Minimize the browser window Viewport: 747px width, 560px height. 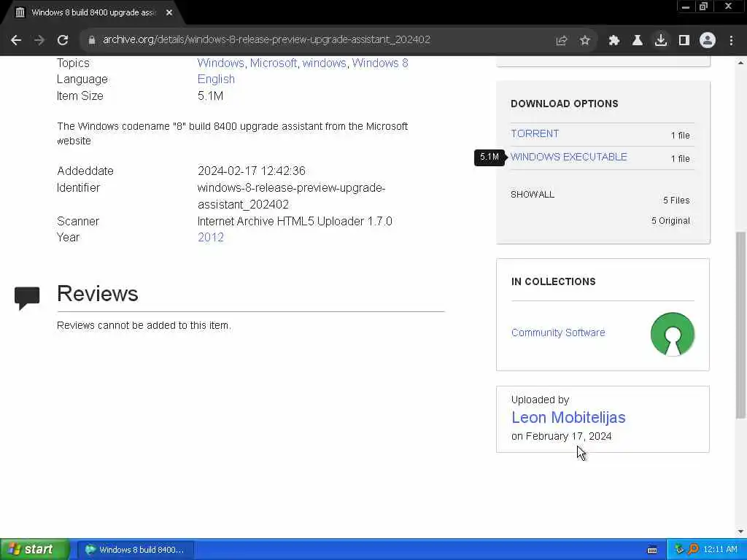686,7
